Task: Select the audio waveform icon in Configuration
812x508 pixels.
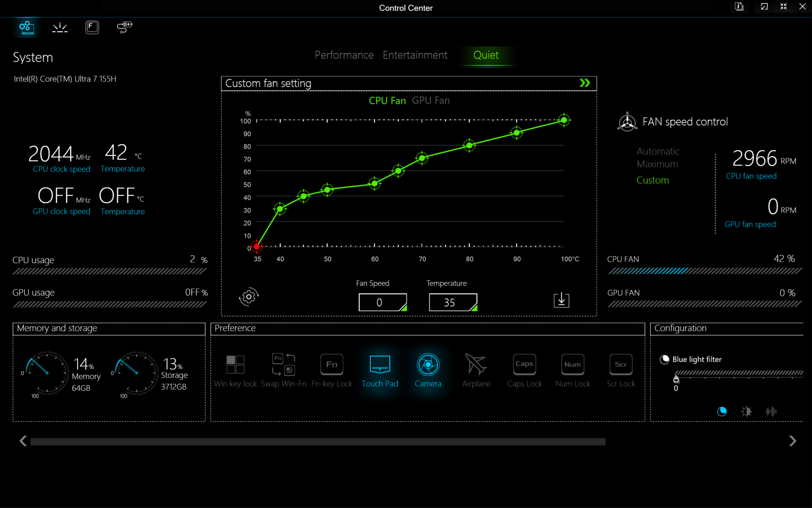Action: click(771, 411)
